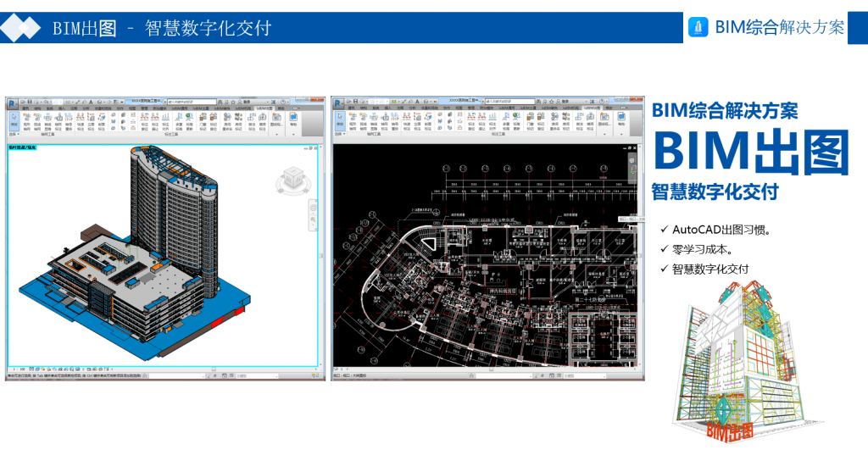Open the Revit application menu in left window
This screenshot has height=461, width=868.
[x=12, y=103]
